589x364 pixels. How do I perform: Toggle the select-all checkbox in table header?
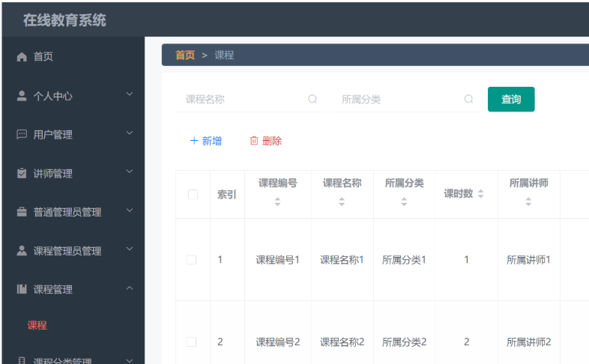[x=193, y=195]
